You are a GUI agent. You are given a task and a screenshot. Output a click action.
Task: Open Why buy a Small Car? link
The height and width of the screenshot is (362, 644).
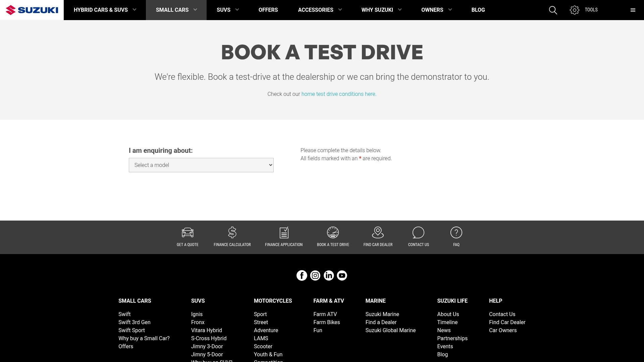coord(144,339)
